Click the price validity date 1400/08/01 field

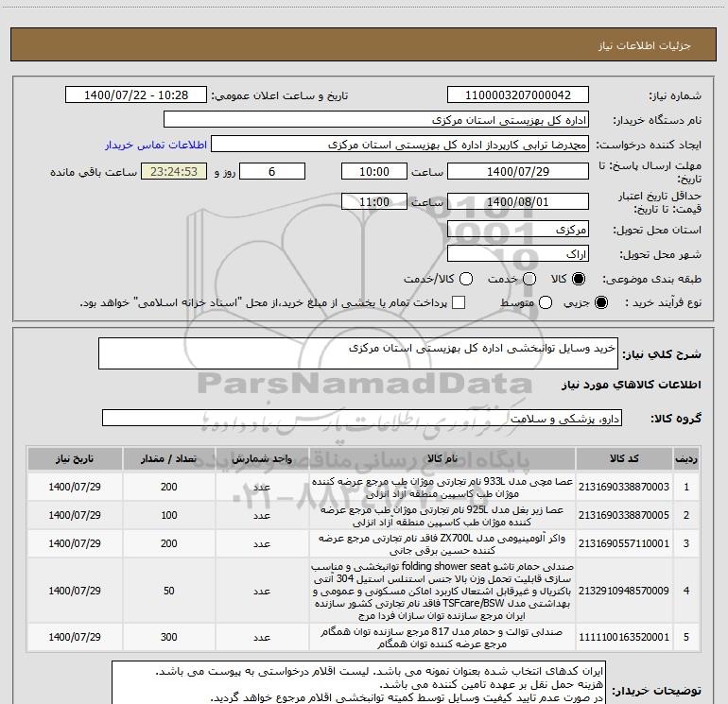pyautogui.click(x=518, y=201)
